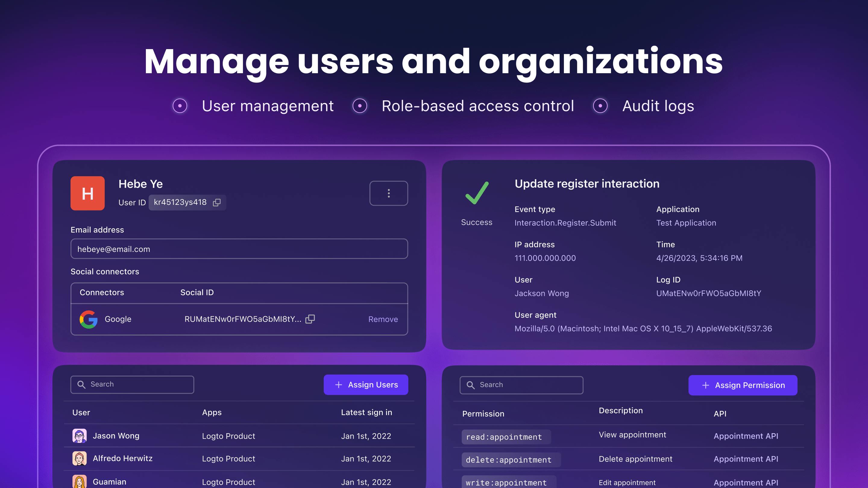Screen dimensions: 868x488
Task: Open the three-dot more options menu
Action: click(x=388, y=193)
